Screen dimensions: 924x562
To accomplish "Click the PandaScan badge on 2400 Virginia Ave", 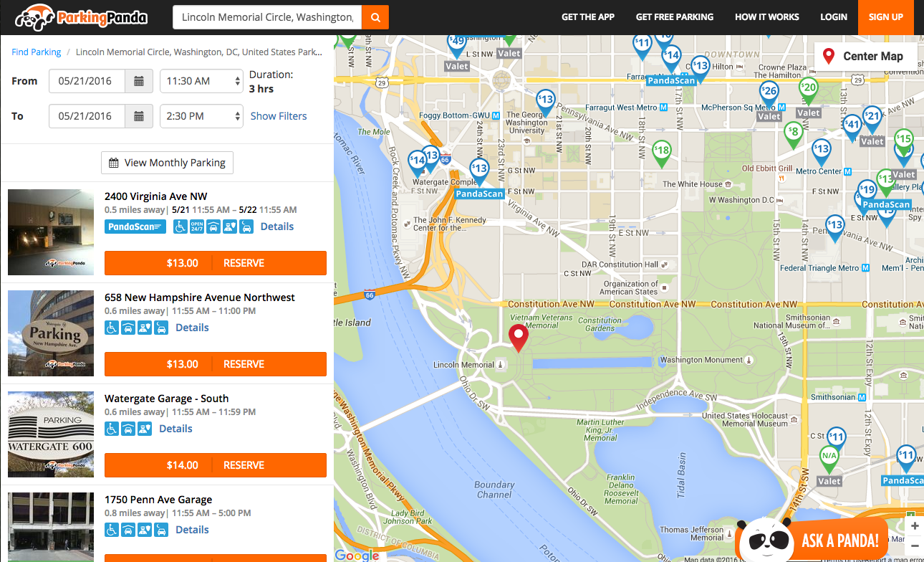I will (135, 227).
